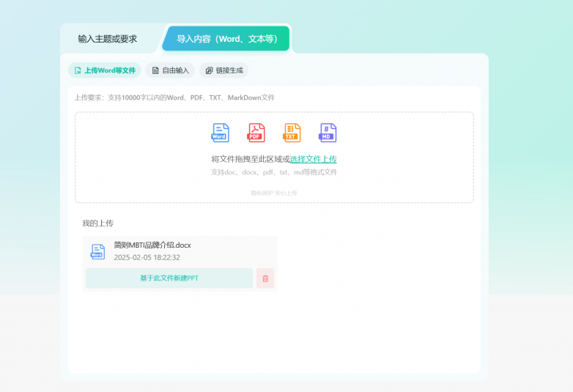The image size is (573, 392).
Task: Click 基于此文件新建PPT button
Action: [x=169, y=278]
